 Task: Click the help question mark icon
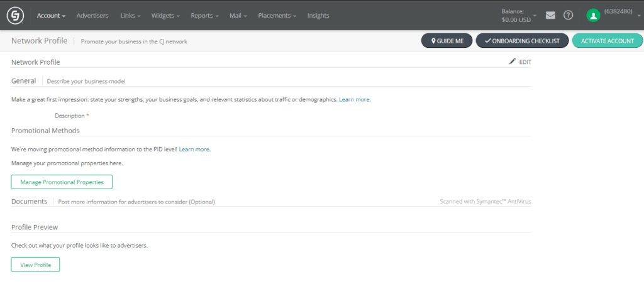[x=568, y=15]
